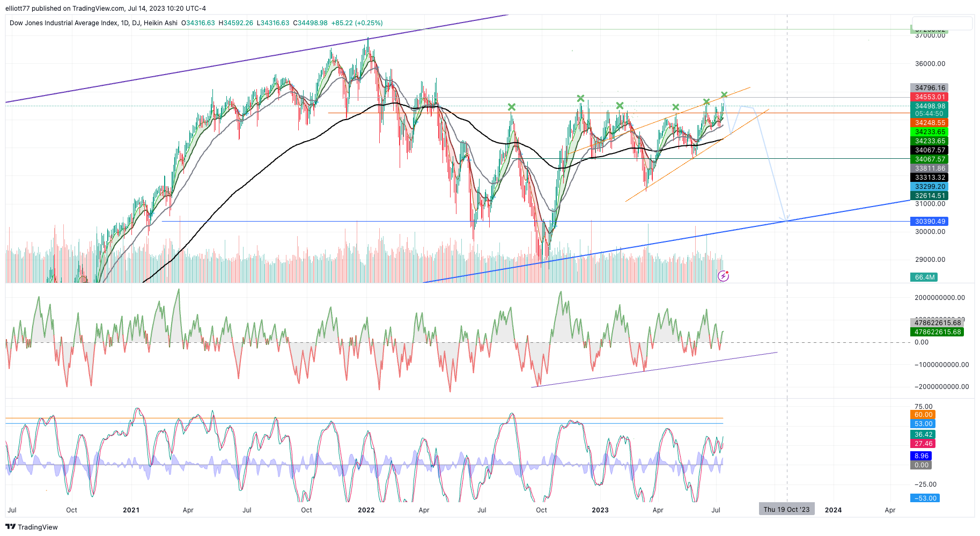Click the green 478622615.68 indicator value label
Viewport: 980px width, 536px height.
pos(937,332)
